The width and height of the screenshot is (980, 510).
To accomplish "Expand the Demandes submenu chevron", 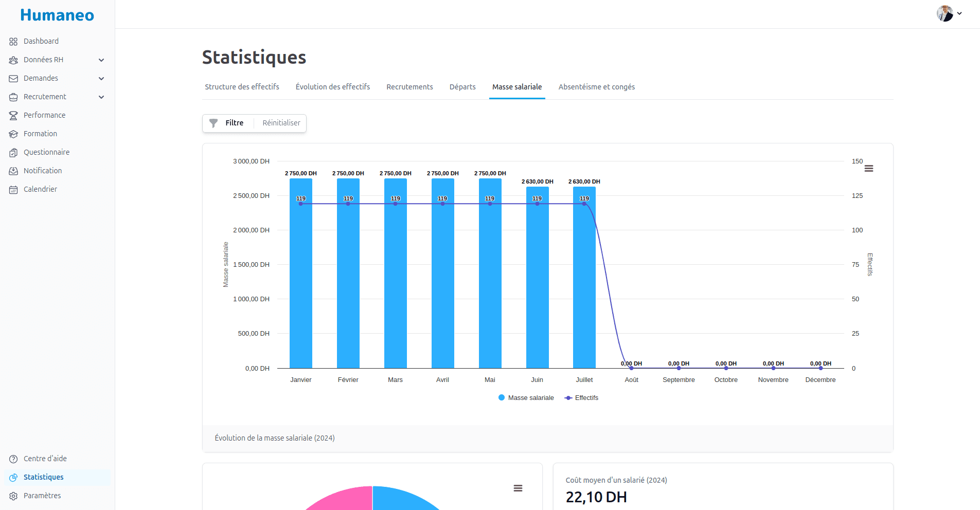I will 101,79.
